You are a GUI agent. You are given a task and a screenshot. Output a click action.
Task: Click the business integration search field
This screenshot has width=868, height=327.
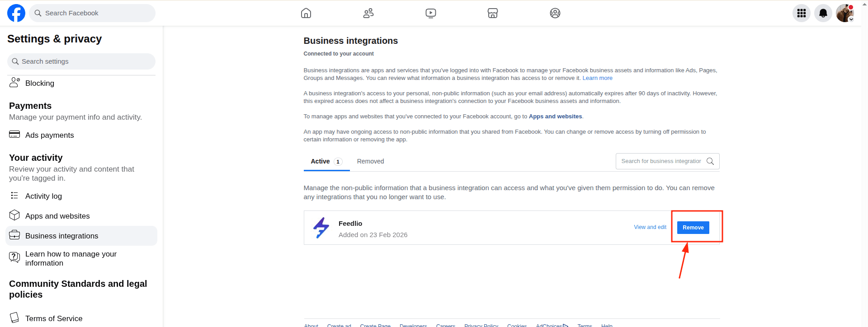click(x=661, y=161)
